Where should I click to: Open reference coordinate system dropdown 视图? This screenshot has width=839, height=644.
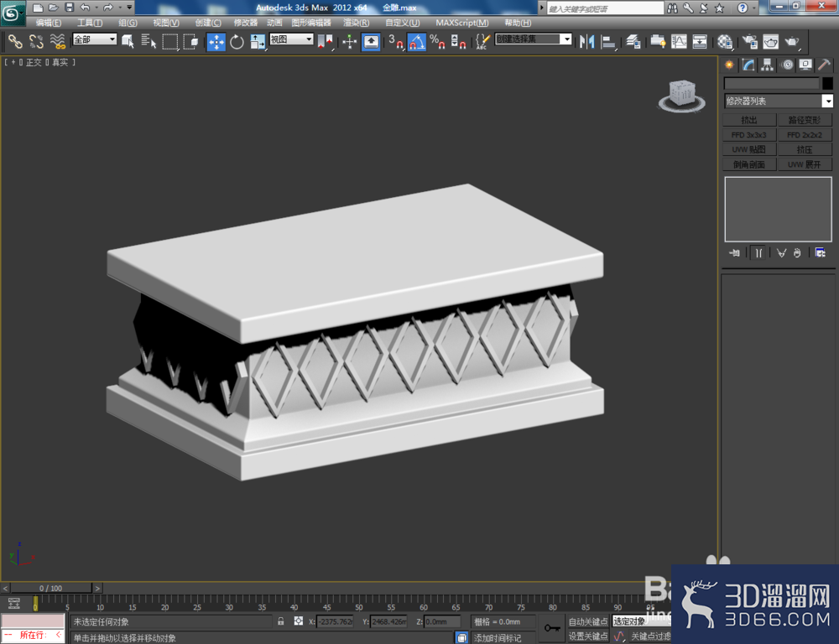coord(291,39)
